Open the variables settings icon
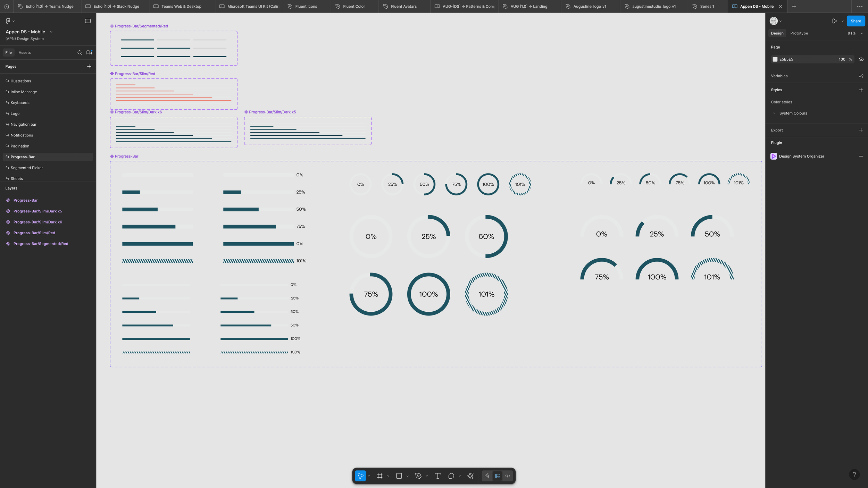This screenshot has width=868, height=488. click(861, 76)
